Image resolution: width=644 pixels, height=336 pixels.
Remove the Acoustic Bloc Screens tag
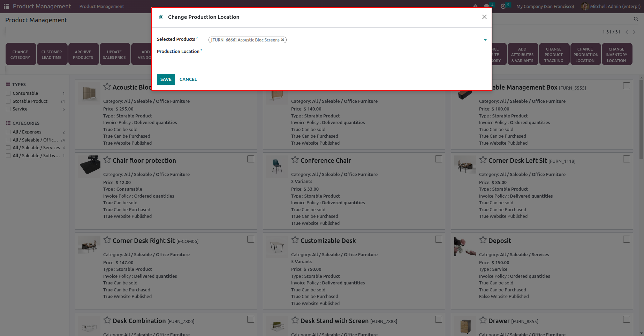283,40
